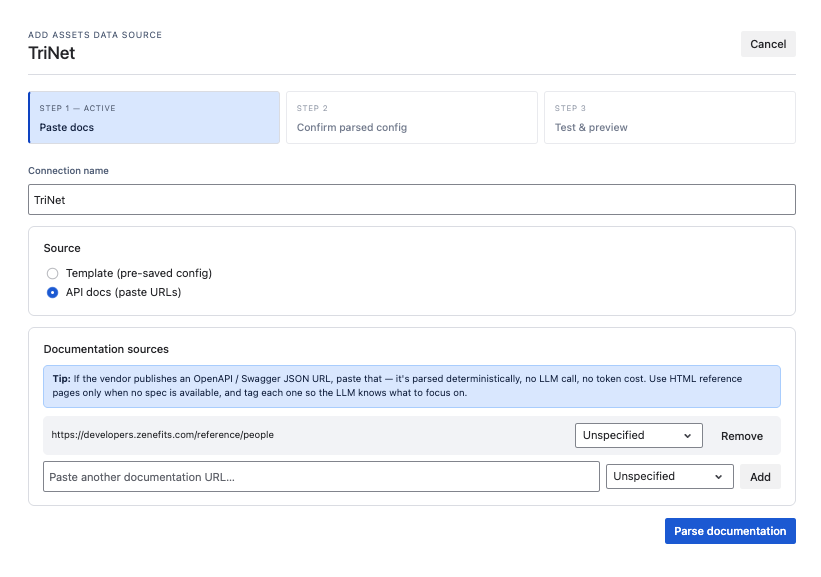Click the OpenAPI / Swagger tip banner
The image size is (821, 577).
[x=412, y=386]
